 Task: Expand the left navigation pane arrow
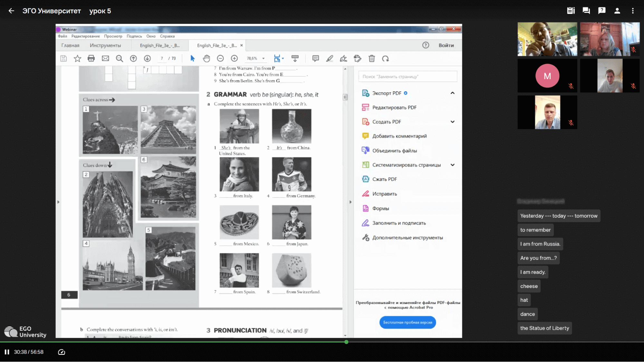click(x=58, y=202)
